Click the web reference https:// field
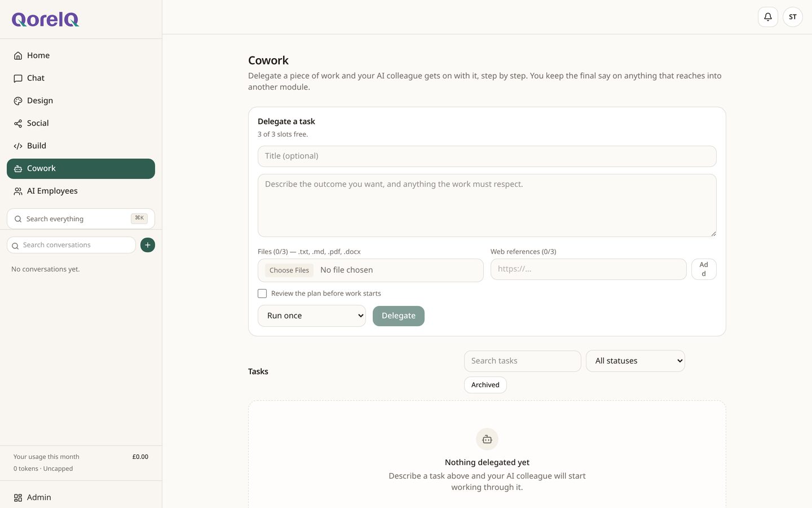 [x=589, y=269]
